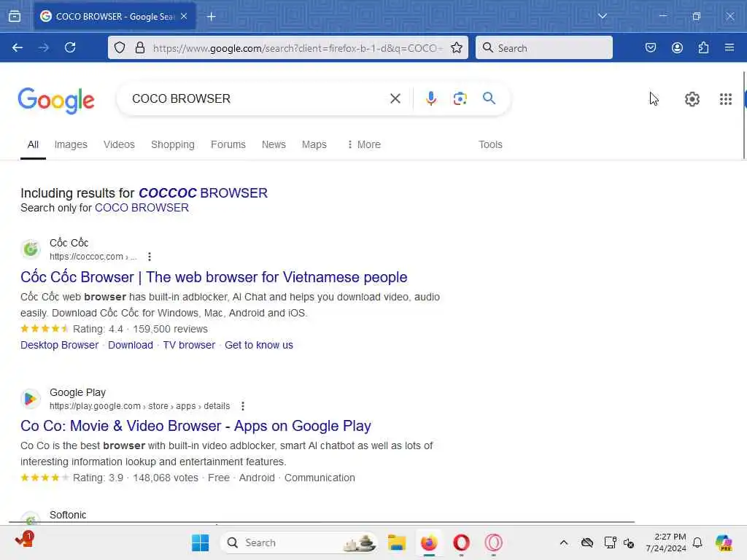
Task: Open the Firefox hamburger application menu
Action: click(x=729, y=47)
